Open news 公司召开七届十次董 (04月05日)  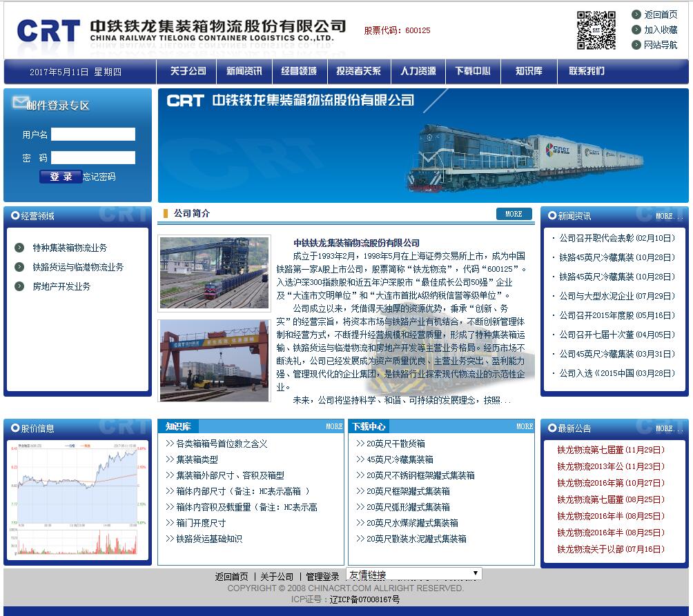[x=617, y=335]
